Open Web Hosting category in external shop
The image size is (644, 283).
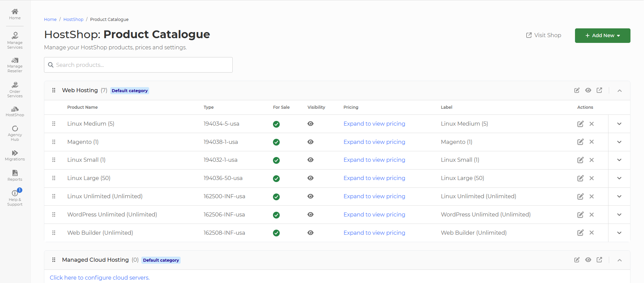[599, 90]
